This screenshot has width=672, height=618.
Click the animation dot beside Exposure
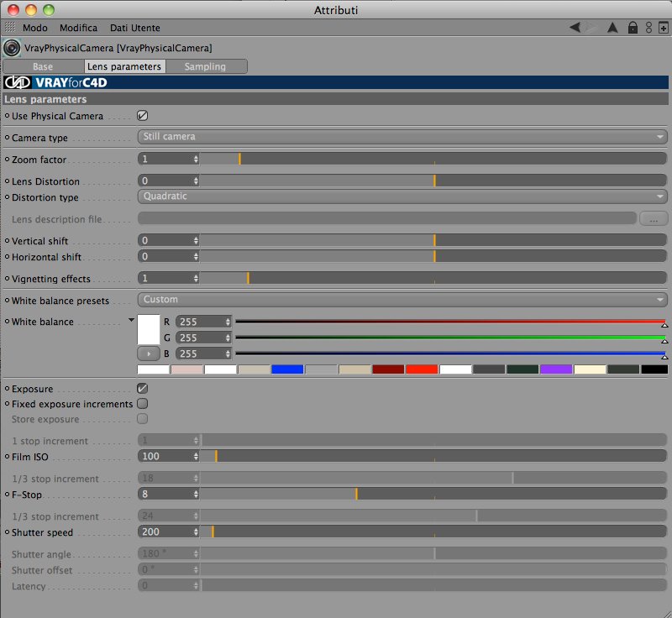point(7,389)
